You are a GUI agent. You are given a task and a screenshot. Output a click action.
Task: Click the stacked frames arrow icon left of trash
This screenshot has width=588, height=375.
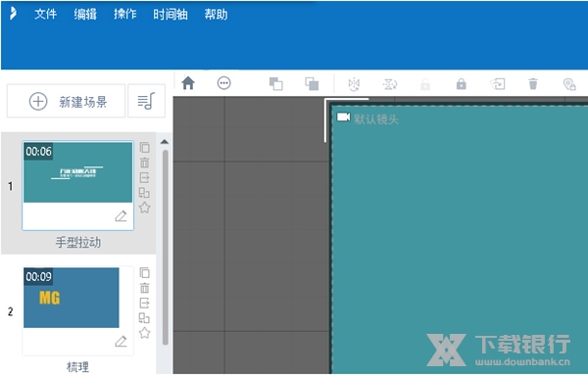pyautogui.click(x=498, y=84)
